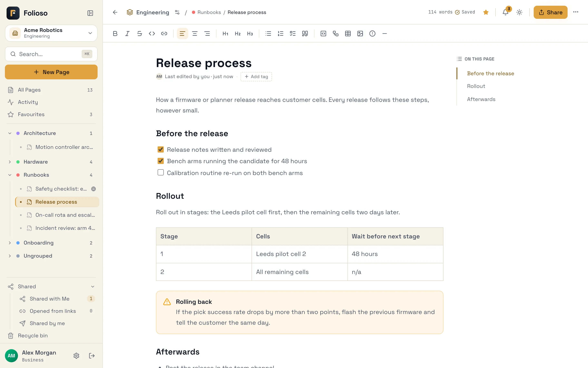Insert a hyperlink from toolbar

(164, 34)
